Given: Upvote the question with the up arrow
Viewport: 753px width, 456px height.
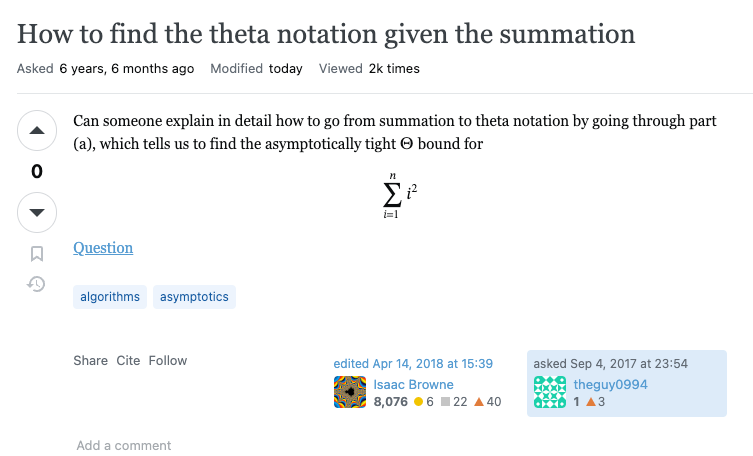Looking at the screenshot, I should coord(37,131).
